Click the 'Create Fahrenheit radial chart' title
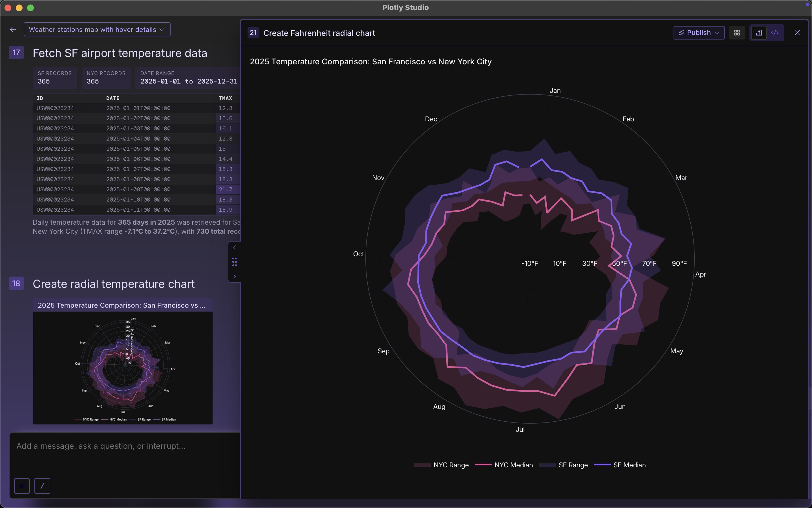 click(x=319, y=33)
